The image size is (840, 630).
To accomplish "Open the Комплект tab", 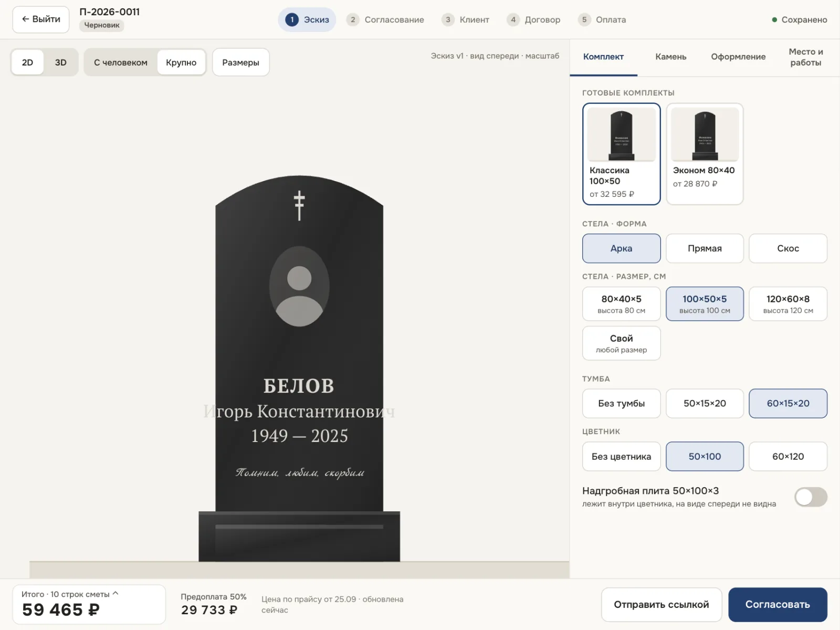I will (x=603, y=57).
